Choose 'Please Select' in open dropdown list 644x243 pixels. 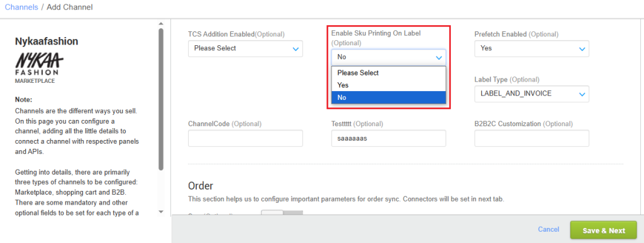pyautogui.click(x=389, y=73)
